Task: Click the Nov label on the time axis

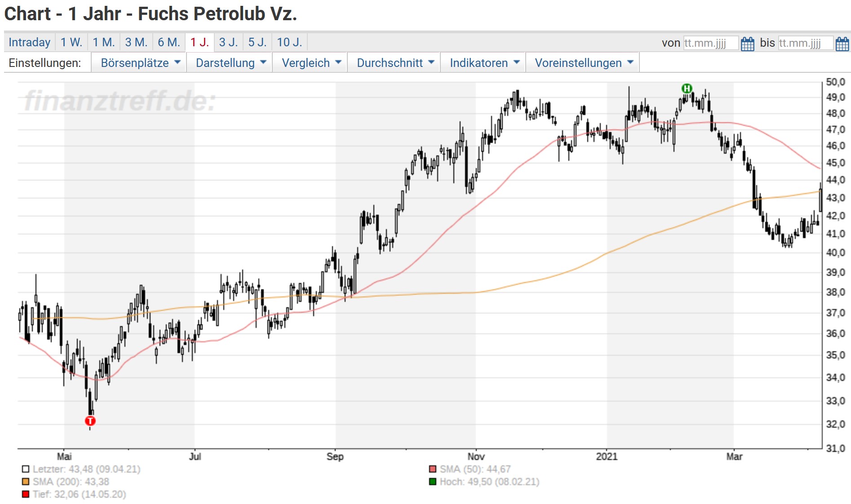Action: click(x=476, y=456)
